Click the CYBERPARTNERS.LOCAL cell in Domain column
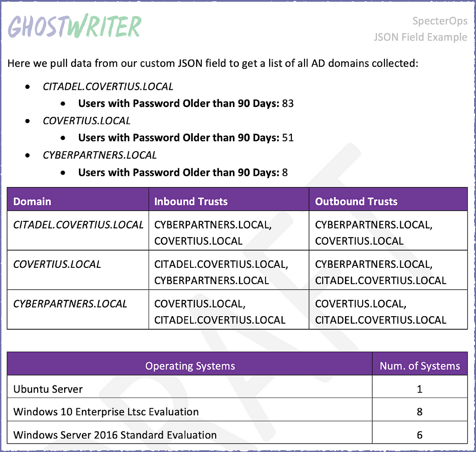476x452 pixels. 78,310
